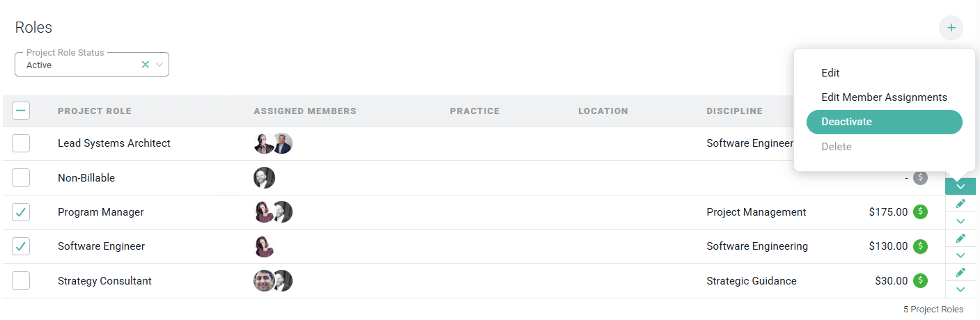Click the Strategy Consultant member avatars
This screenshot has width=980, height=320.
pyautogui.click(x=273, y=281)
